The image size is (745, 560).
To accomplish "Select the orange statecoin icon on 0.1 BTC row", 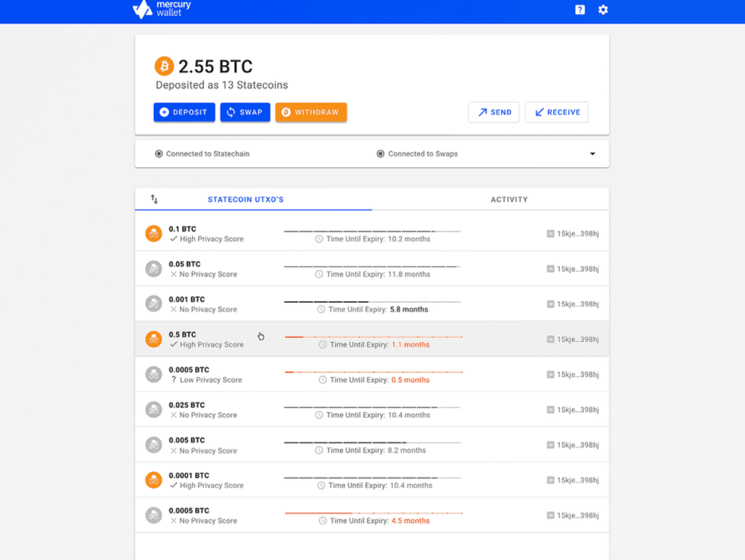I will pyautogui.click(x=153, y=233).
